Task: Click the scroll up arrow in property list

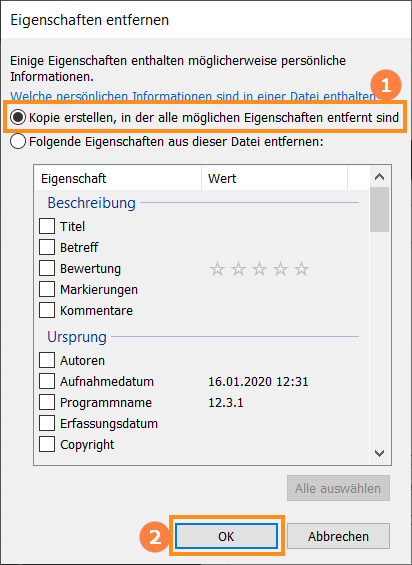Action: [379, 177]
